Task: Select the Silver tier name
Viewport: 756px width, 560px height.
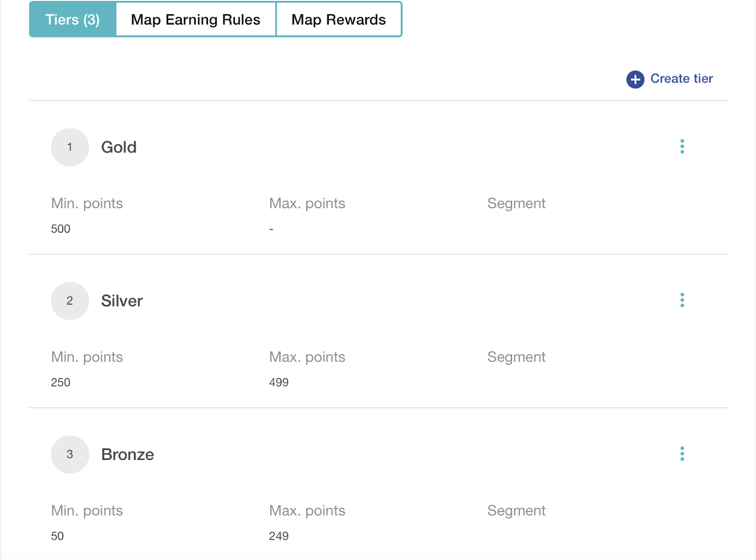Action: tap(122, 301)
